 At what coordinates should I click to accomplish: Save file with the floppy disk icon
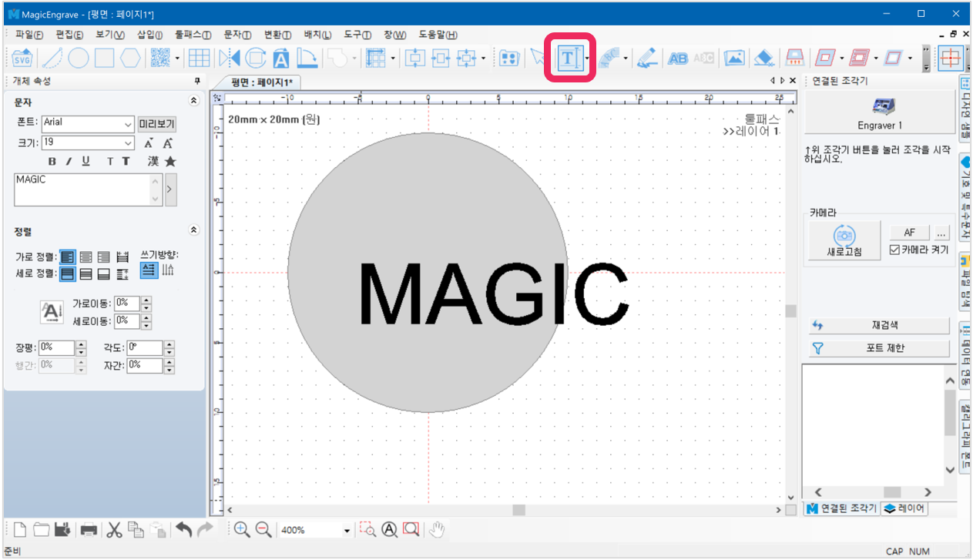[x=63, y=529]
